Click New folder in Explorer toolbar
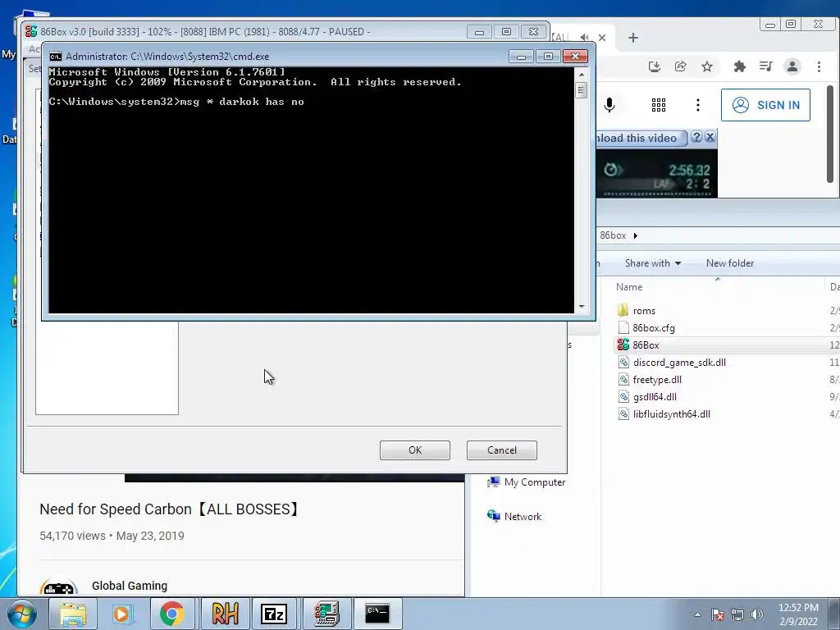Image resolution: width=840 pixels, height=630 pixels. pos(729,263)
